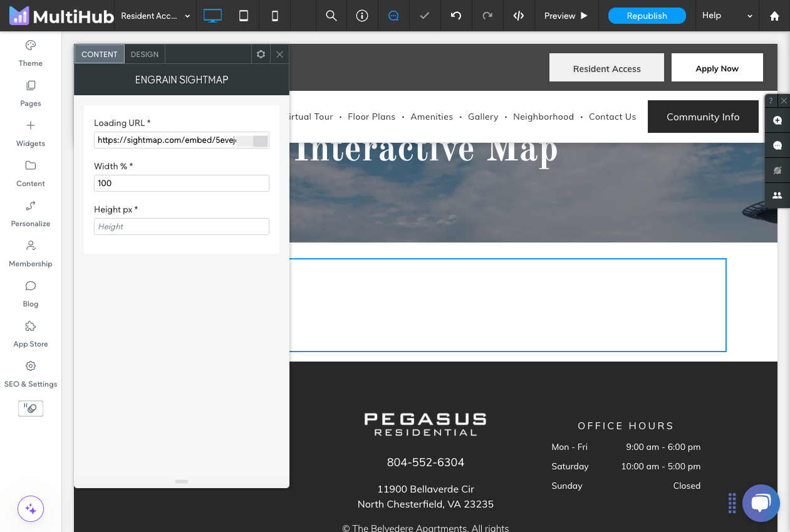Click the MultiHub logo
Image resolution: width=790 pixels, height=532 pixels.
[61, 16]
